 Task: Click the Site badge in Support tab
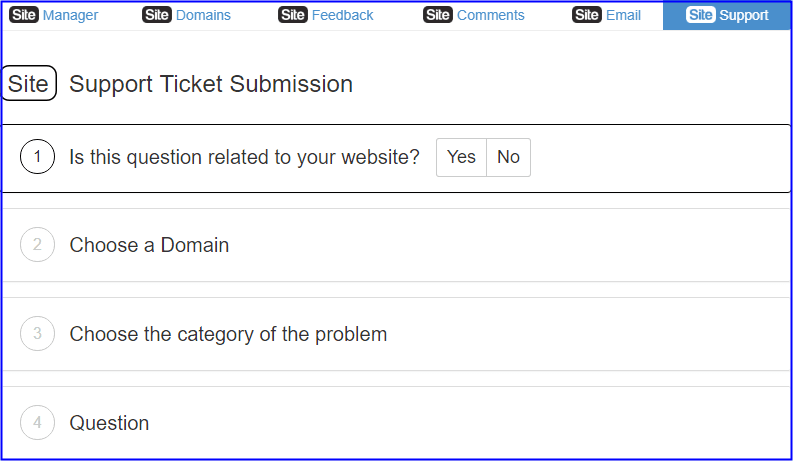701,15
